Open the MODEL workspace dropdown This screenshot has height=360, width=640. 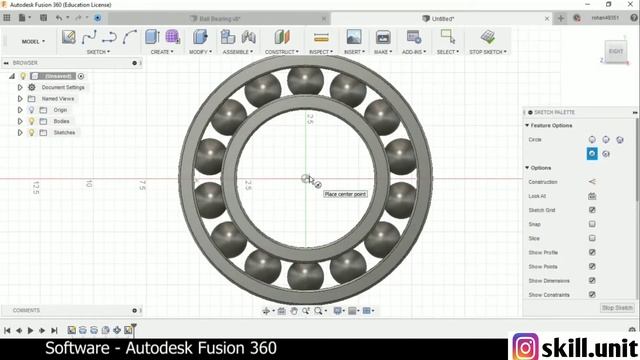[x=33, y=41]
